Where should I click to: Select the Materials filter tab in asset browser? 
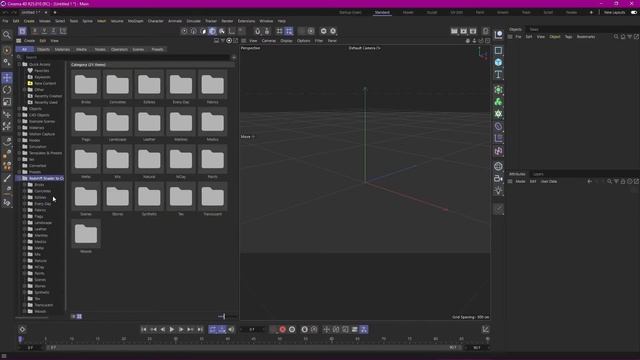(62, 49)
